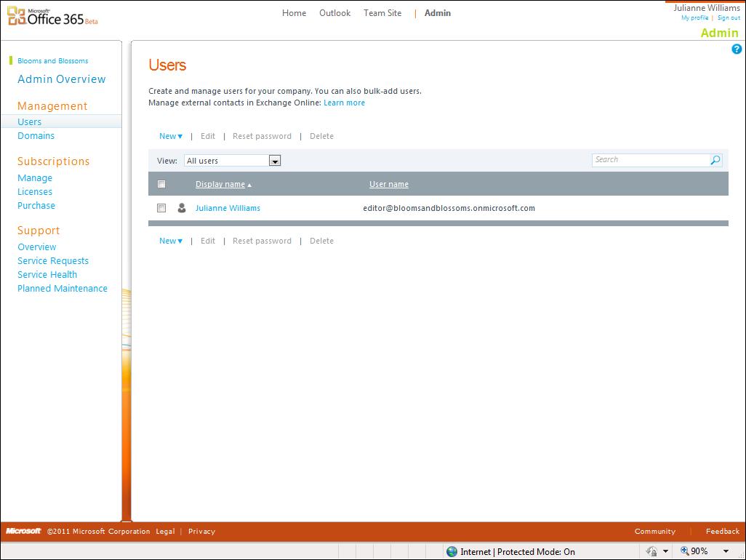Open Licenses under Subscriptions
The width and height of the screenshot is (746, 560).
click(x=35, y=192)
